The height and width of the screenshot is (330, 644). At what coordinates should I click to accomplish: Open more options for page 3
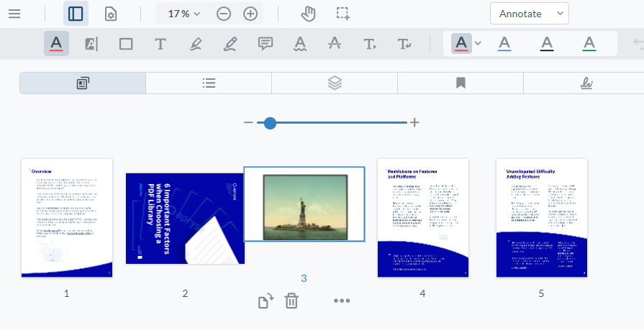[342, 301]
